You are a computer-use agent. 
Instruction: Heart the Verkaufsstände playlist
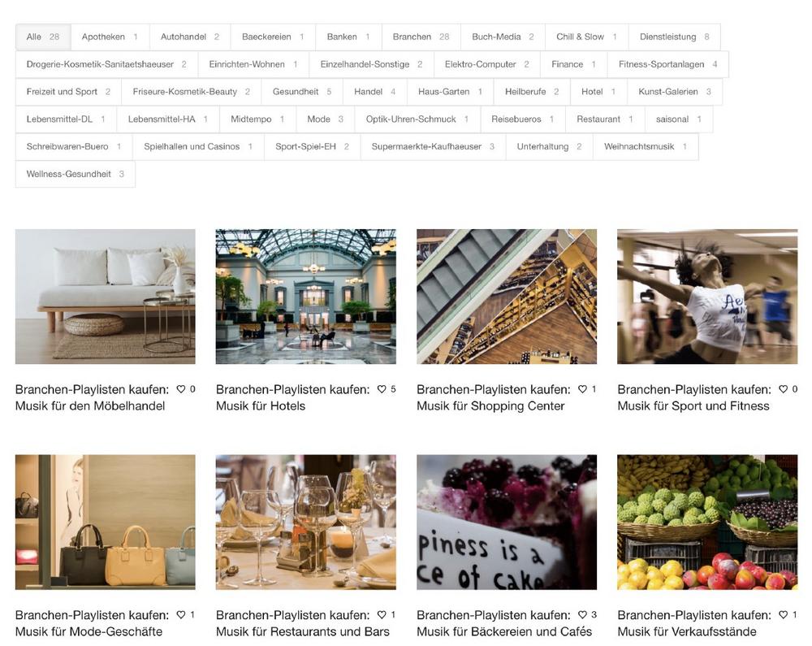click(783, 615)
